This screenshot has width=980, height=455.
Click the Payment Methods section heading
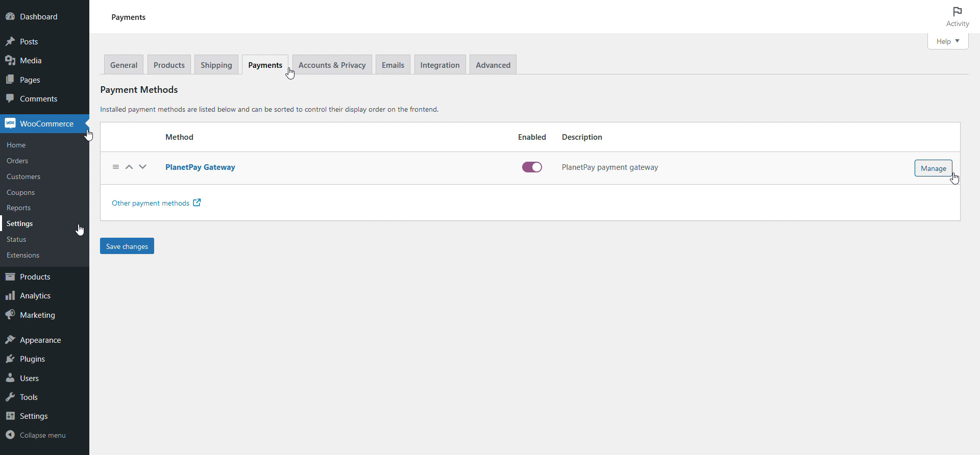pyautogui.click(x=139, y=90)
